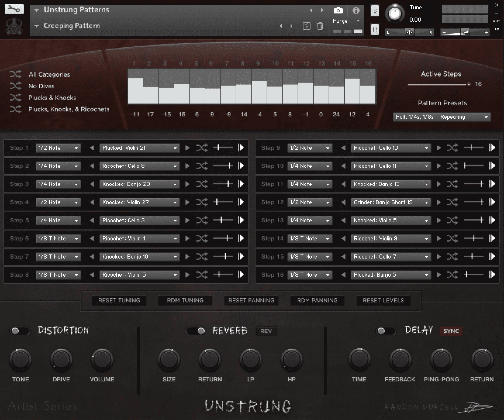Randomize All Categories shuffle icon
Screen dimensions: 504x420
(15, 74)
